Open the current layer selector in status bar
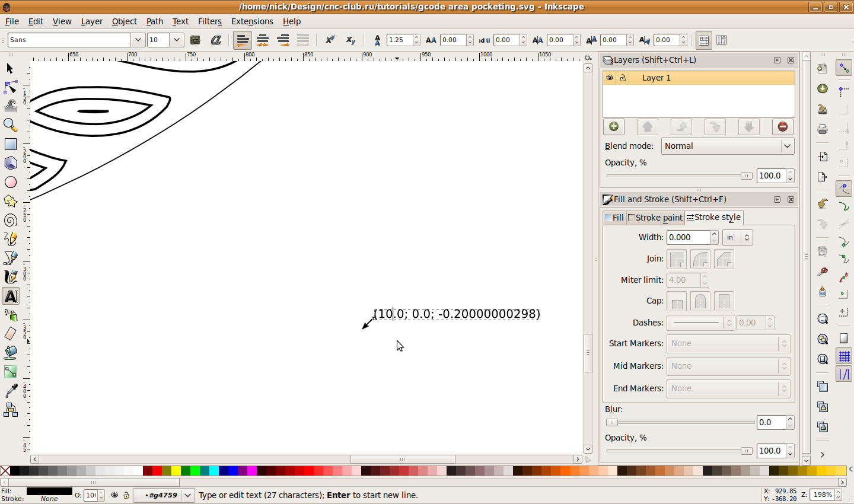The height and width of the screenshot is (504, 854). click(x=164, y=495)
